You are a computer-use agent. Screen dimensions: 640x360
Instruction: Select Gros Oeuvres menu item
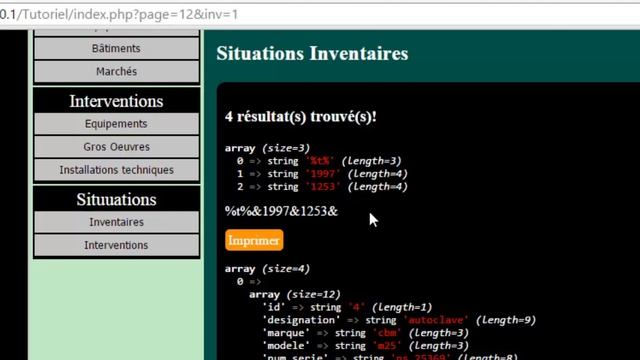pos(116,147)
